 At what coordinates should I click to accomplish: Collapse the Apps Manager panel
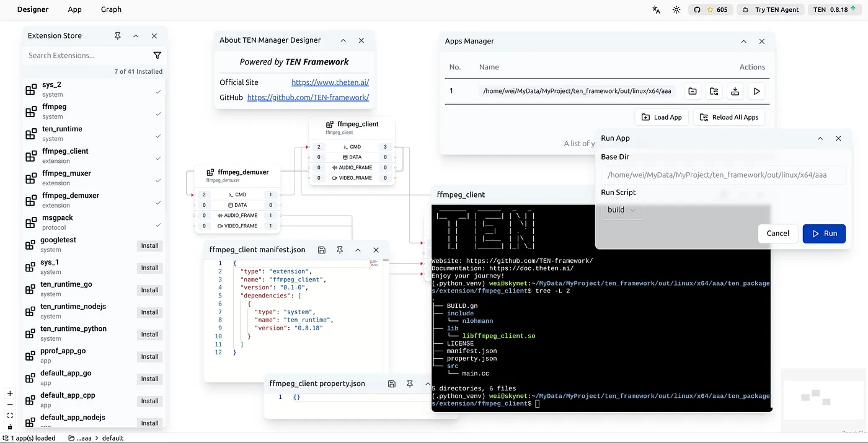[x=744, y=42]
